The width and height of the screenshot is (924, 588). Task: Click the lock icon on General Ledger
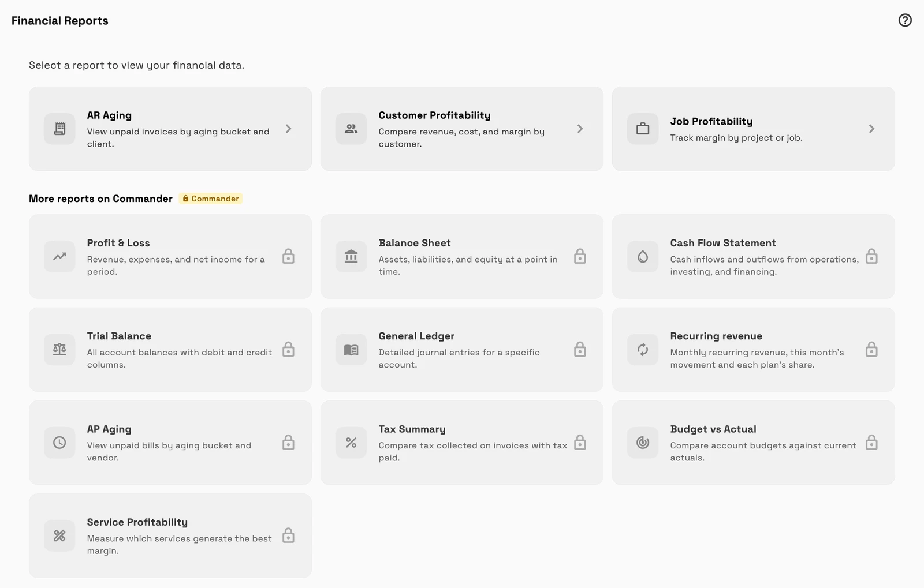580,349
